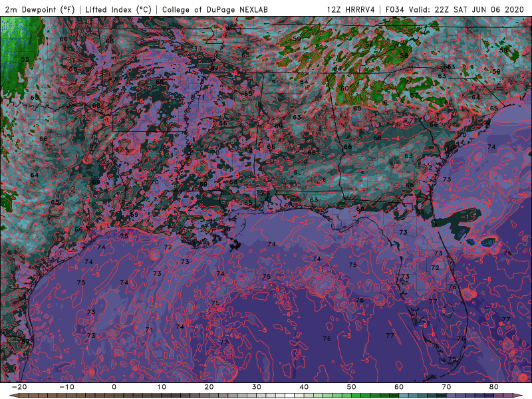The image size is (532, 399).
Task: Click the 80 label on the color scale
Action: [494, 387]
